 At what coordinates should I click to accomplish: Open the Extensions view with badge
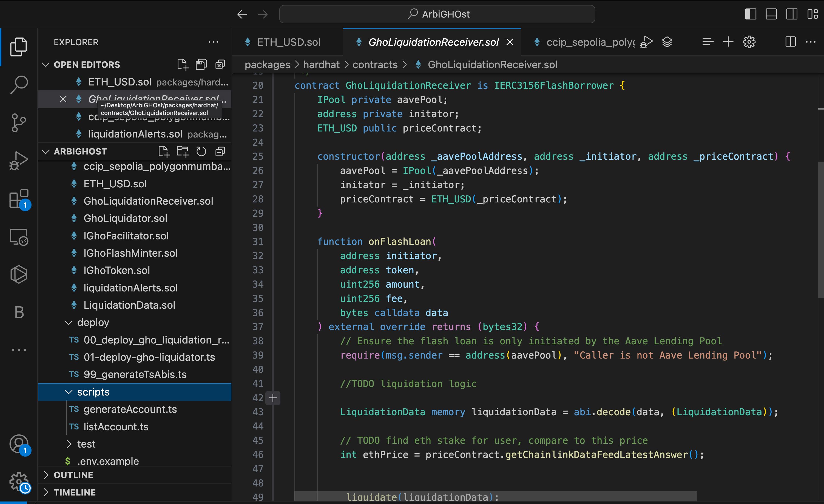point(19,199)
